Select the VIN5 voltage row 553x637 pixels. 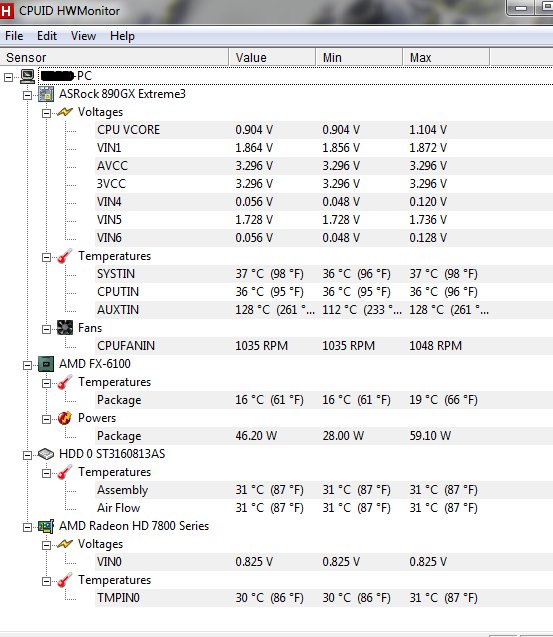tap(324, 220)
